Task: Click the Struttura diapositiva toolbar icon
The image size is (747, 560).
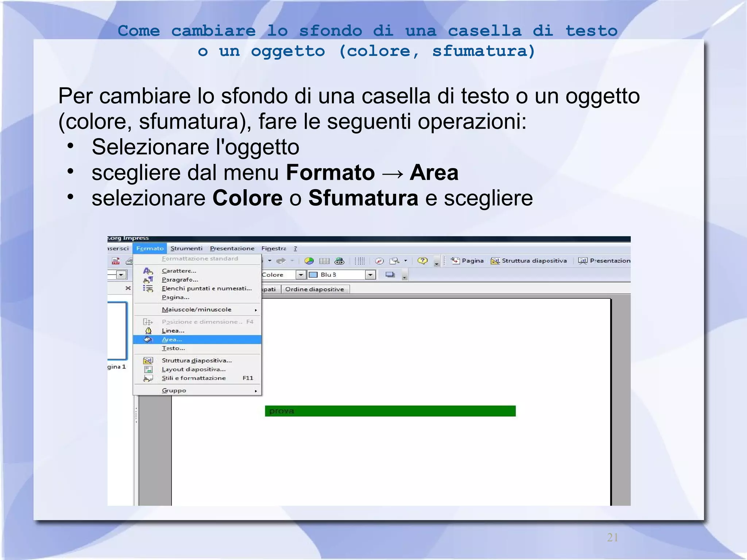Action: (x=495, y=261)
